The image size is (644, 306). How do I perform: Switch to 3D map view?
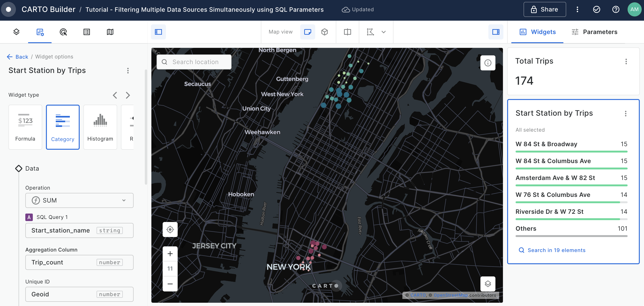tap(325, 32)
